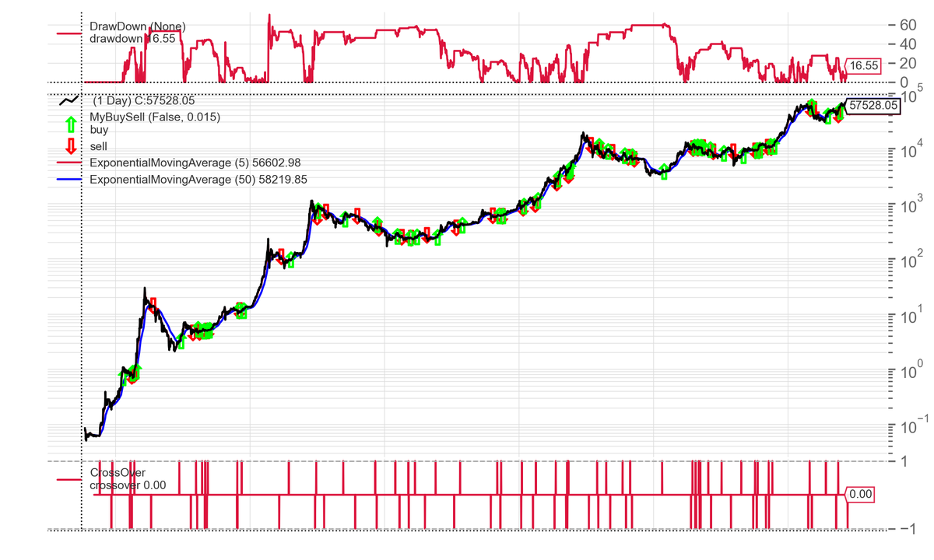Click the green buy arrow legend icon

[x=71, y=124]
